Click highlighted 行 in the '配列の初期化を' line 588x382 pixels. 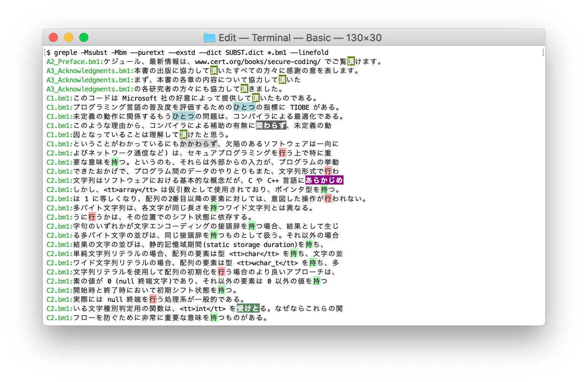(x=222, y=272)
